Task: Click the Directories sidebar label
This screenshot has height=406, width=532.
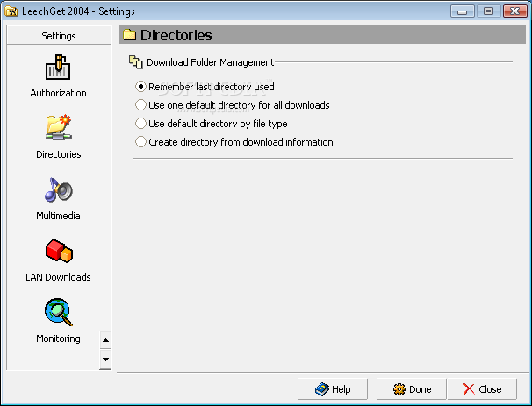Action: [59, 154]
